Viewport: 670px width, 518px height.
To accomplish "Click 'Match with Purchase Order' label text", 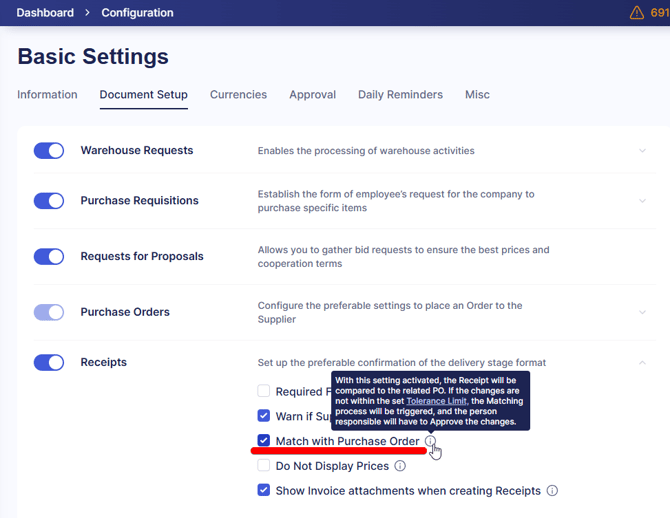I will [x=347, y=441].
